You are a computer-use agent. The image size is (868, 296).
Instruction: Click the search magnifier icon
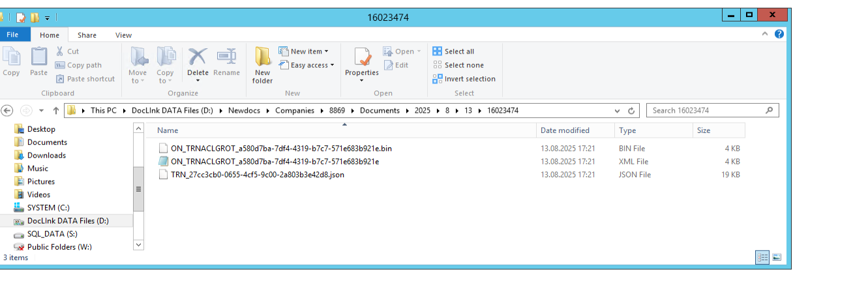[770, 110]
